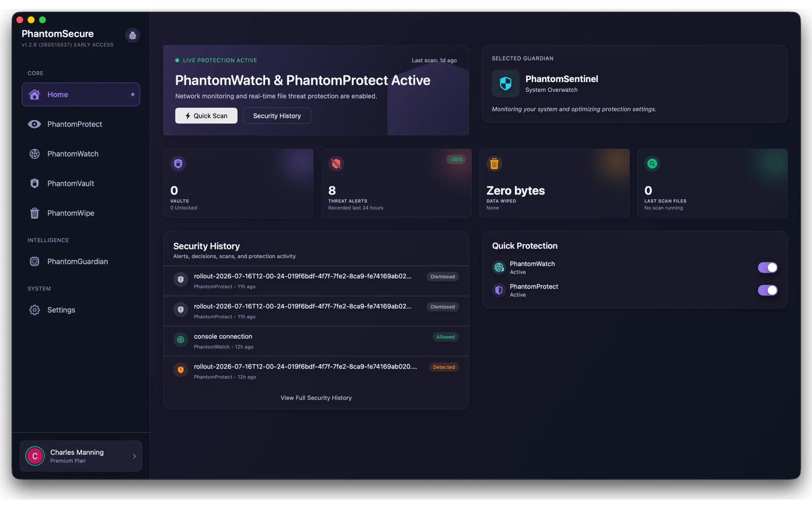Image resolution: width=812 pixels, height=508 pixels.
Task: Click the Dismissed badge on first rollout entry
Action: 443,277
